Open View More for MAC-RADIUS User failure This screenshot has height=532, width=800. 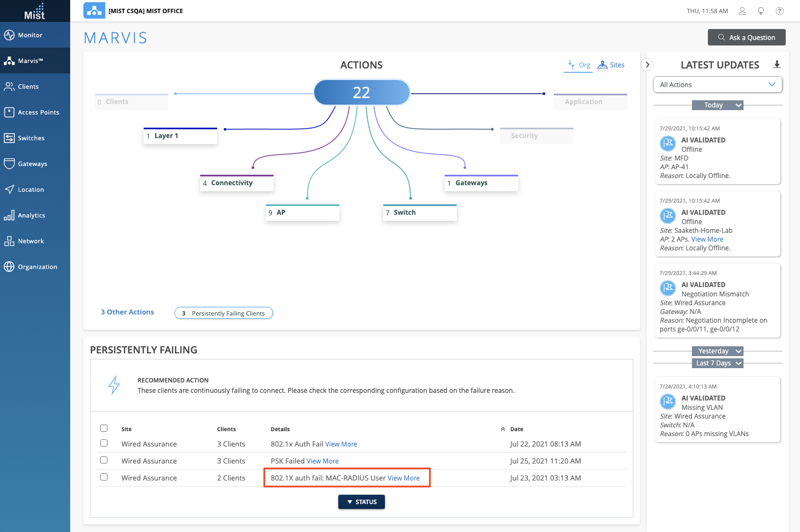404,478
